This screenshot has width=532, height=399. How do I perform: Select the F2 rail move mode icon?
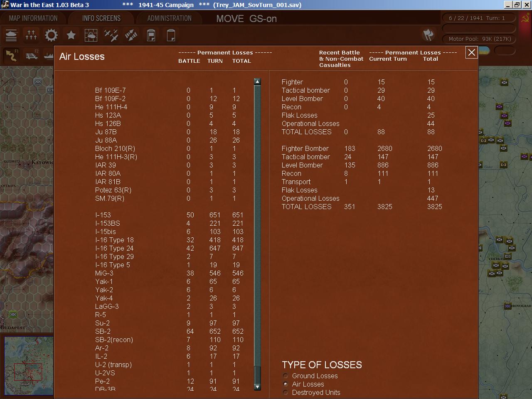pyautogui.click(x=32, y=55)
